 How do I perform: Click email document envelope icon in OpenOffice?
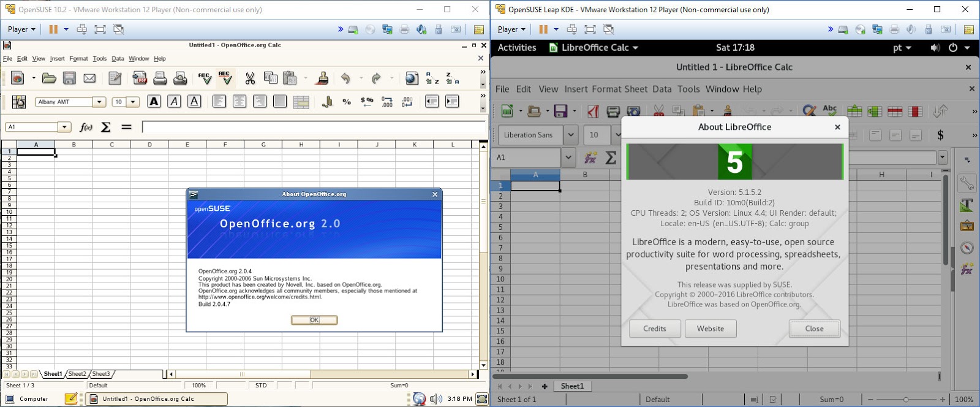89,78
